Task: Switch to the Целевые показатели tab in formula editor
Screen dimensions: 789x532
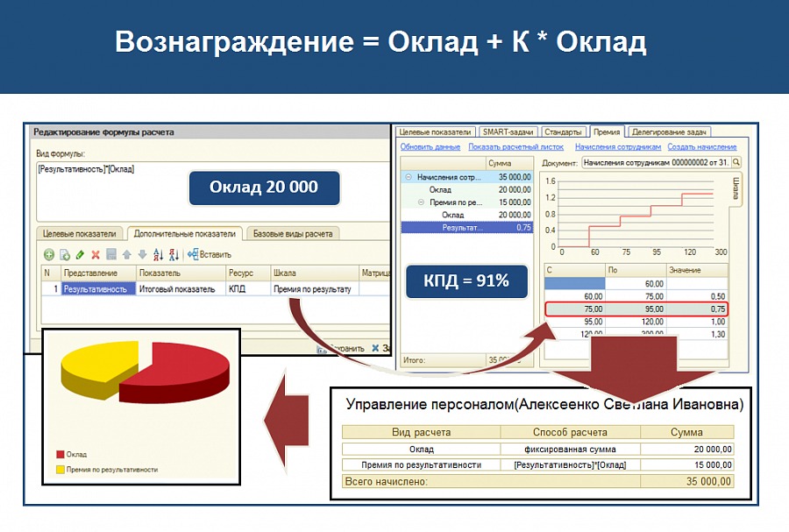Action: 79,234
